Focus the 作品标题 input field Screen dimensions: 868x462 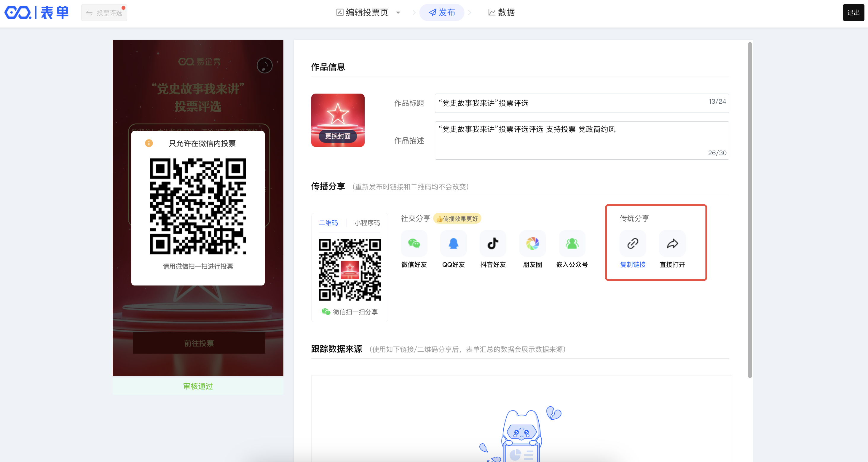(x=582, y=103)
